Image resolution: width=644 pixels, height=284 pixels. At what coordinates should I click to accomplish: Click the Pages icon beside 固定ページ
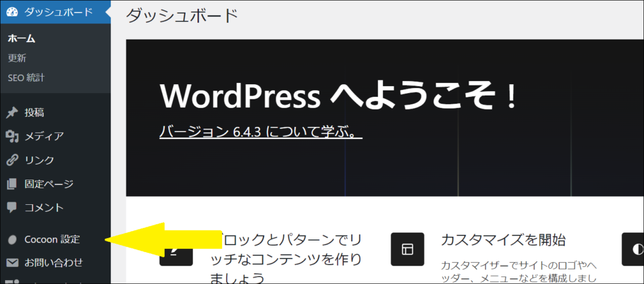pos(13,184)
